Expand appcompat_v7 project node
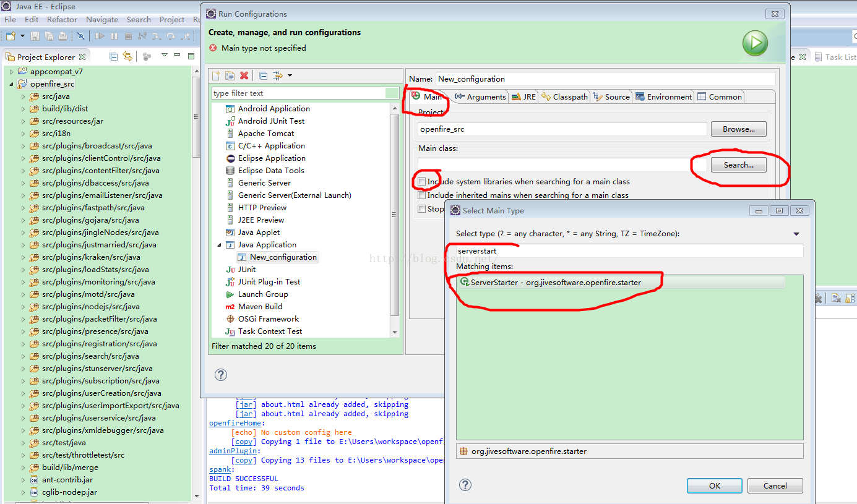 (12, 72)
